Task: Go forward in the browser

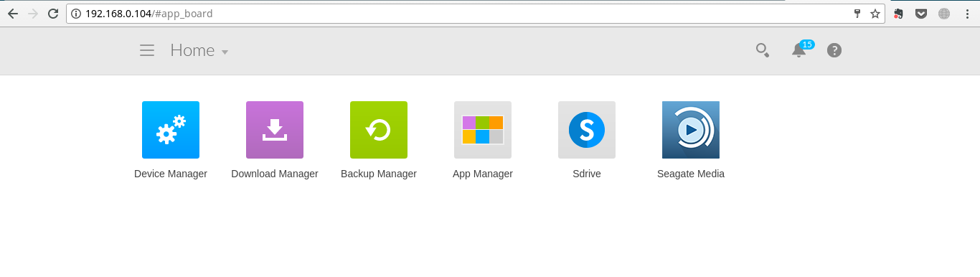Action: click(x=33, y=14)
